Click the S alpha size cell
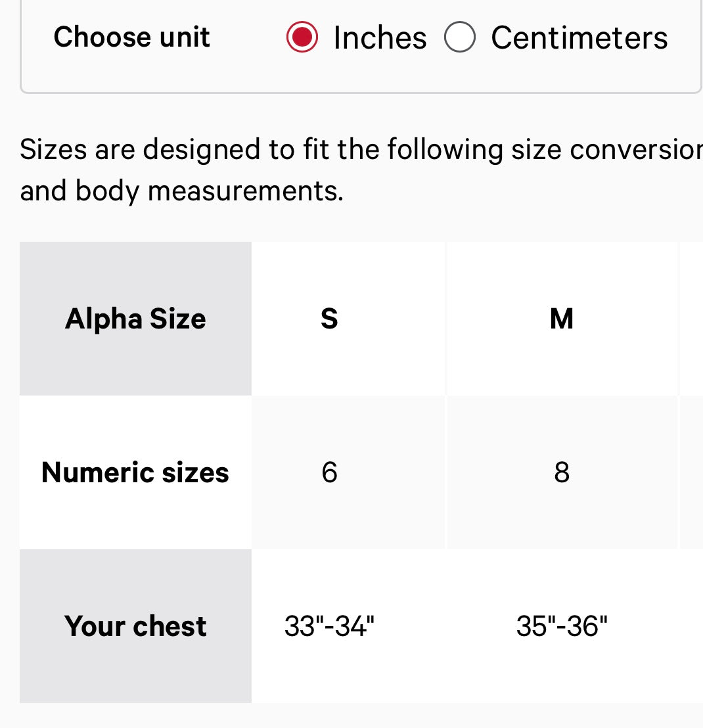703x728 pixels. click(x=329, y=319)
